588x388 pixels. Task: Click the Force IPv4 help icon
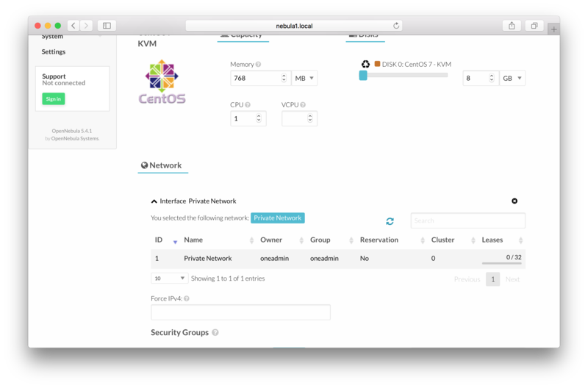click(x=187, y=298)
